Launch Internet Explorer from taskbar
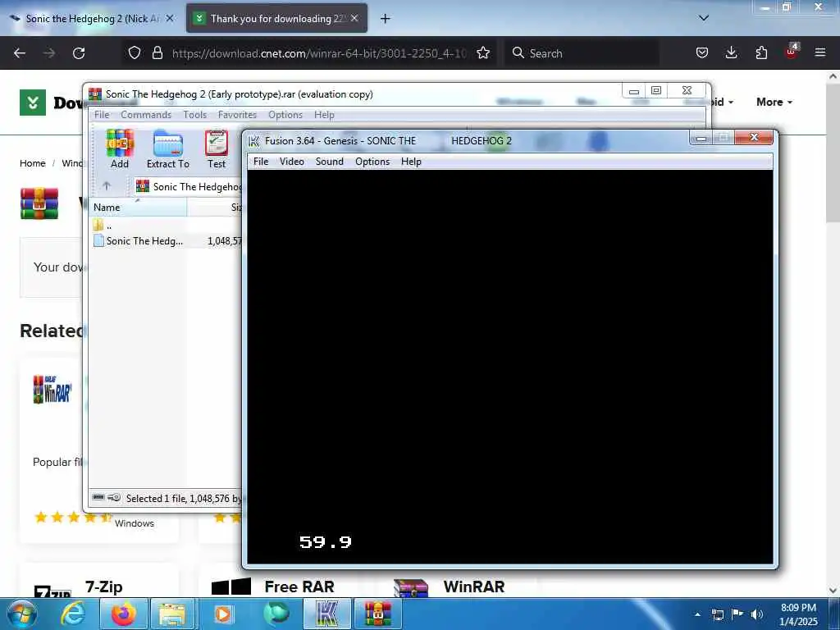 73,614
